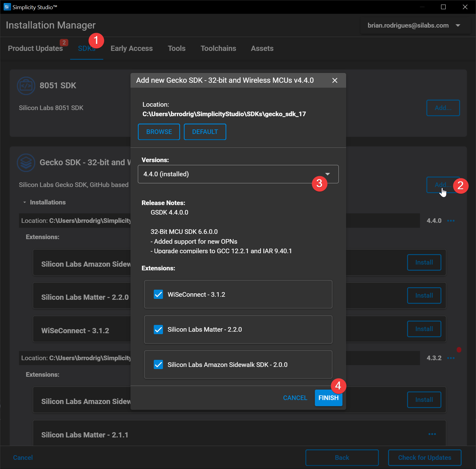Screen dimensions: 476x469
Task: Click the BROWSE button for SDK location
Action: [159, 132]
